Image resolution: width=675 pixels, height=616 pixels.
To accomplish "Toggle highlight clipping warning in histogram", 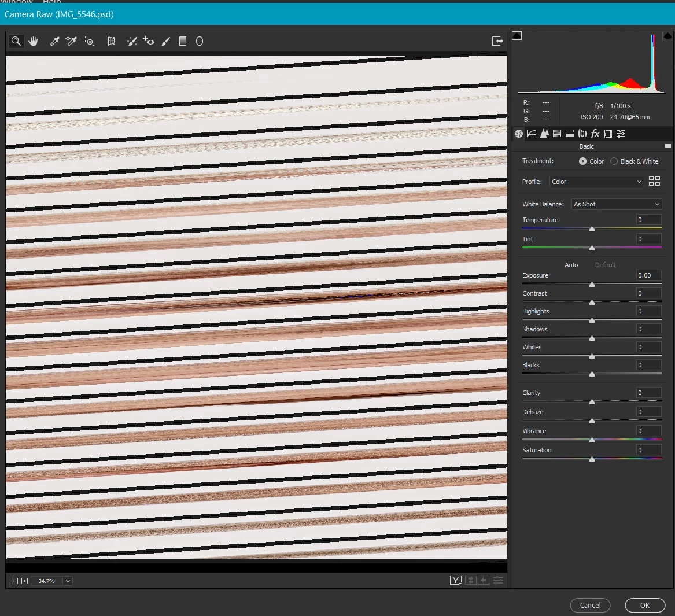I will 667,36.
